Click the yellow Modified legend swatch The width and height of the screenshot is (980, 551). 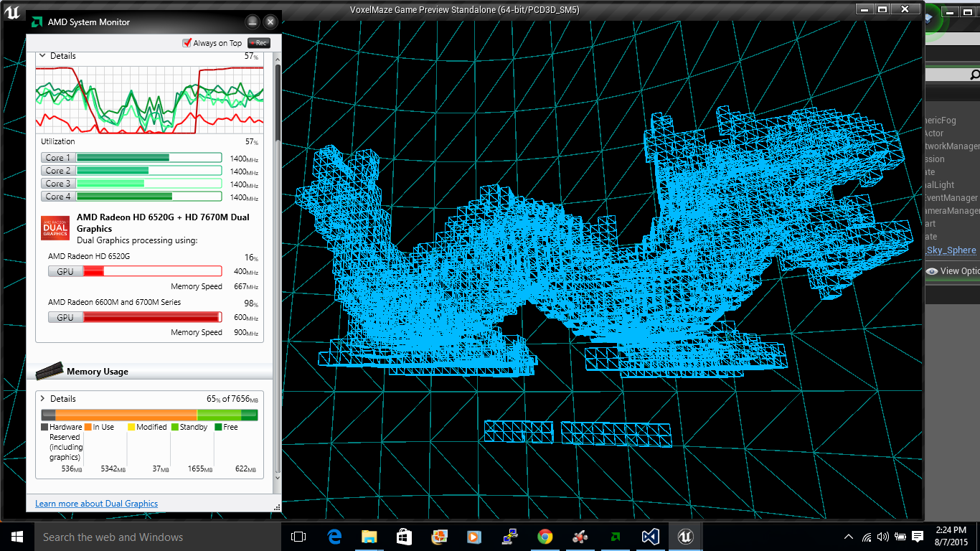pos(131,427)
